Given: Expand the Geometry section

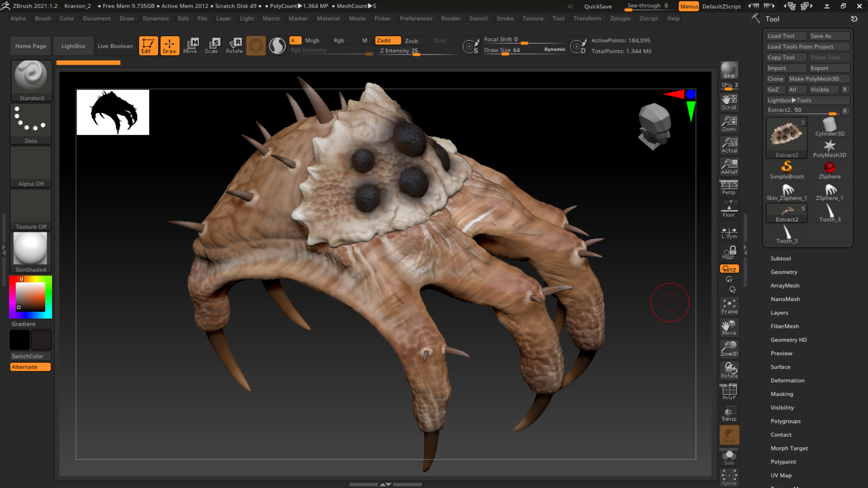Looking at the screenshot, I should coord(784,272).
